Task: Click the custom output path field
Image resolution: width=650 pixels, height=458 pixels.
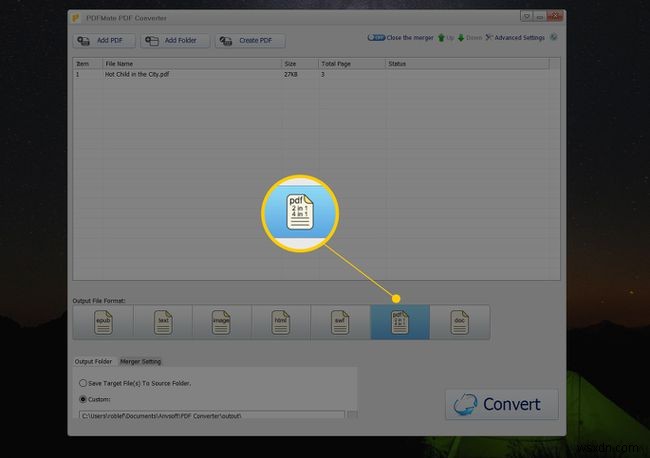Action: [x=211, y=415]
